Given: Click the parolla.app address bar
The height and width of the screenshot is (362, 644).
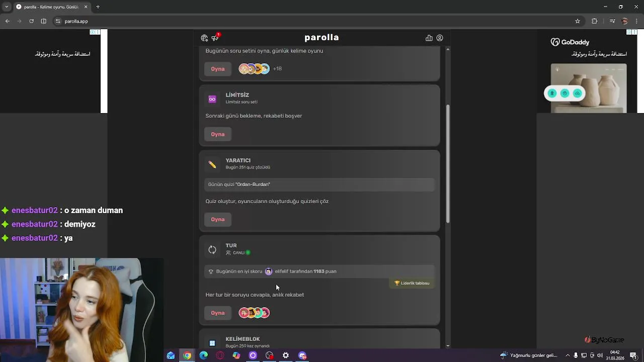Looking at the screenshot, I should pyautogui.click(x=317, y=21).
